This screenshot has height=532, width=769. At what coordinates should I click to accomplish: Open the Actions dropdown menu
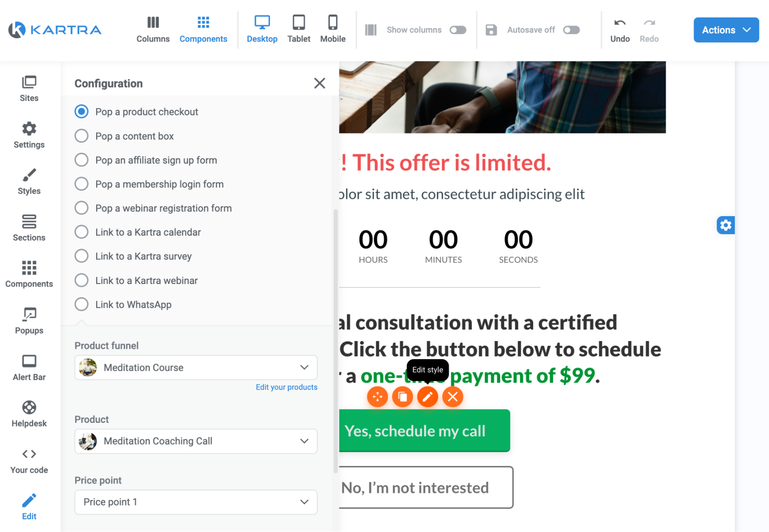[726, 30]
